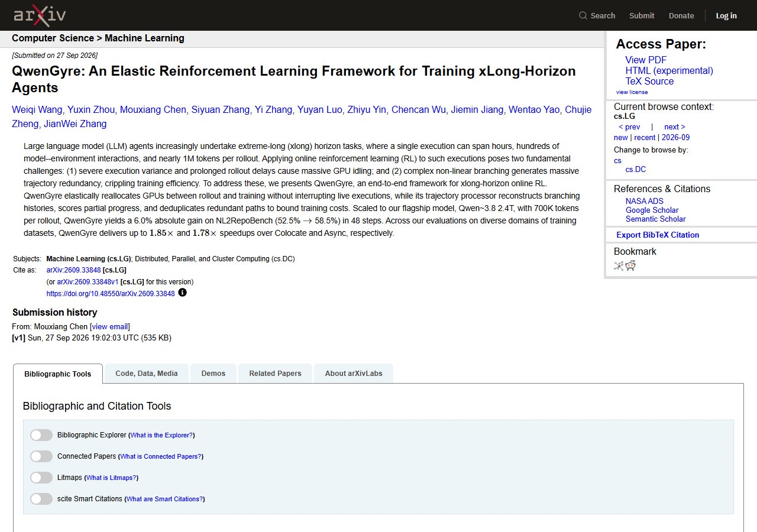Click the view email link
This screenshot has height=532, width=757.
point(110,326)
